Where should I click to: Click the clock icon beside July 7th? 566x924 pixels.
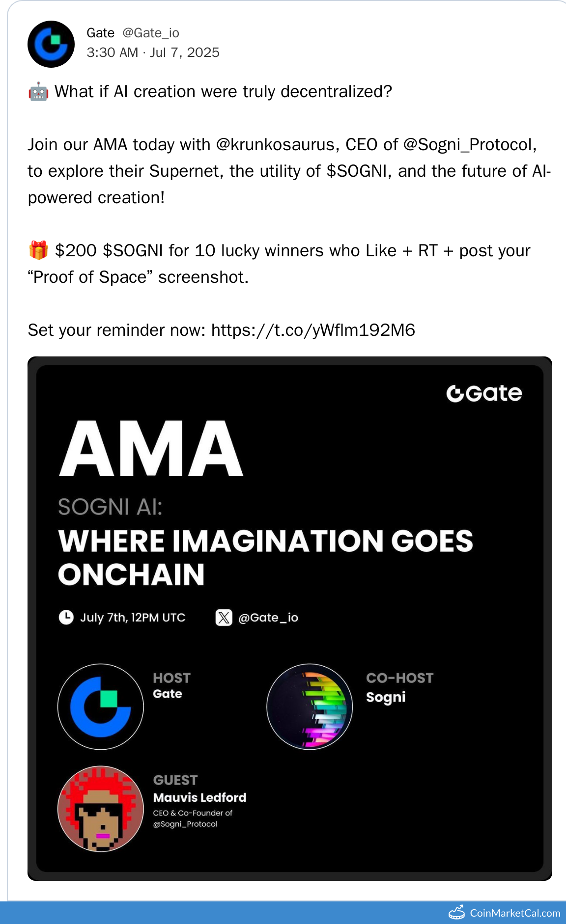[x=66, y=617]
